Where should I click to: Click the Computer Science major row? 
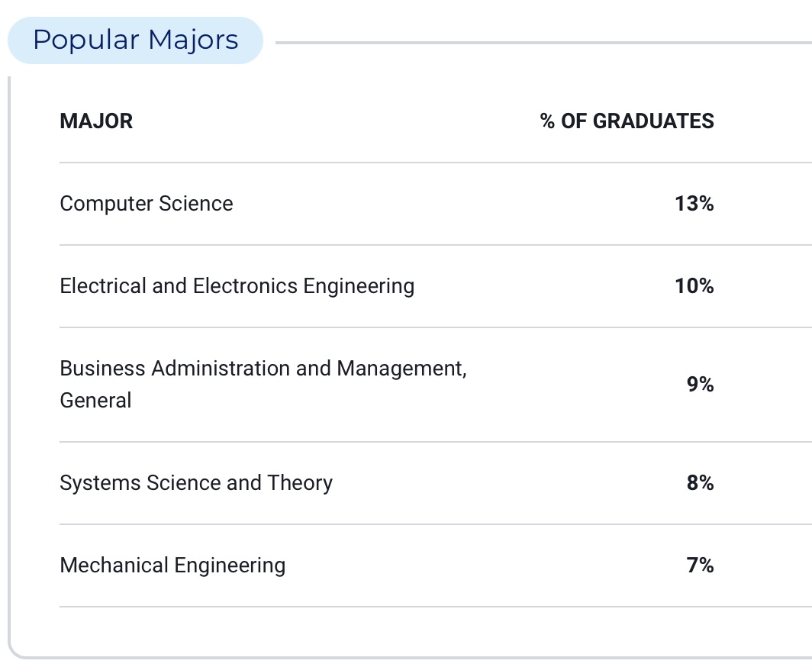click(x=436, y=204)
